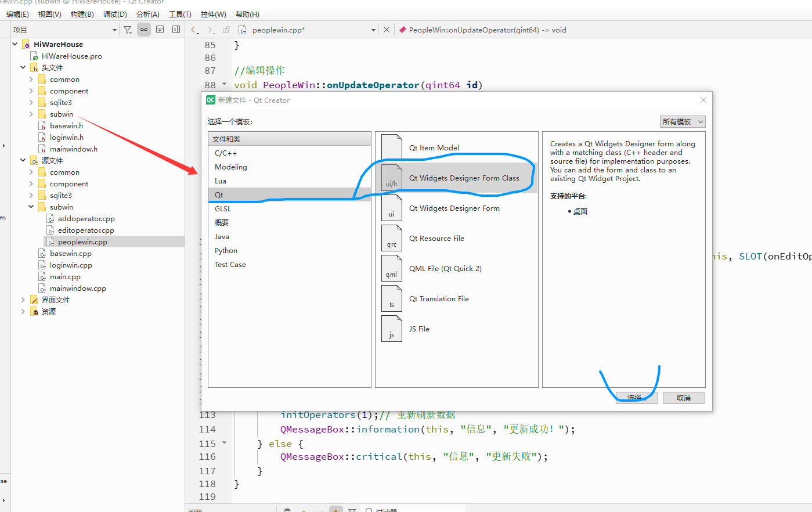This screenshot has width=812, height=512.
Task: Open main.cpp source file
Action: click(65, 276)
